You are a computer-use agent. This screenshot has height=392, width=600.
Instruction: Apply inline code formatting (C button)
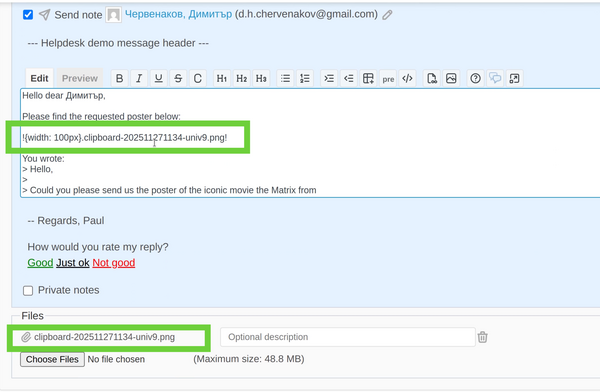(197, 78)
